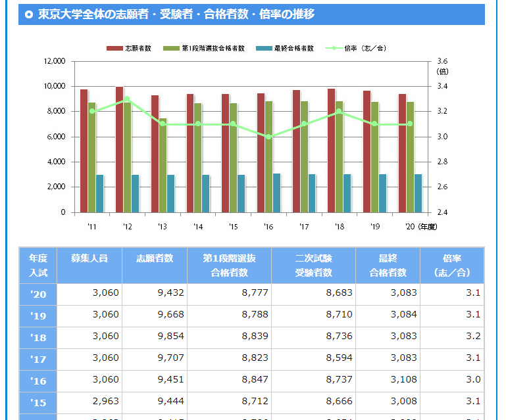Screen dimensions: 506x420
Task: Click final pass count 3,084 cell
Action: tap(388, 316)
